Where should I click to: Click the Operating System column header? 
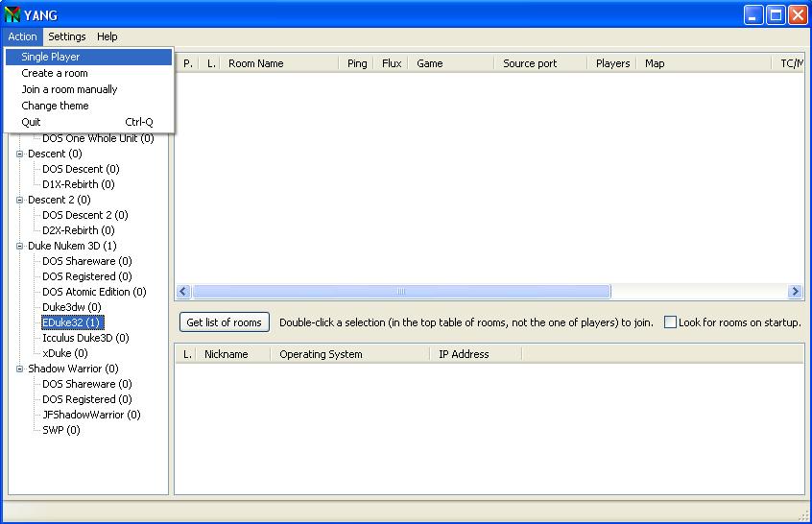(350, 354)
